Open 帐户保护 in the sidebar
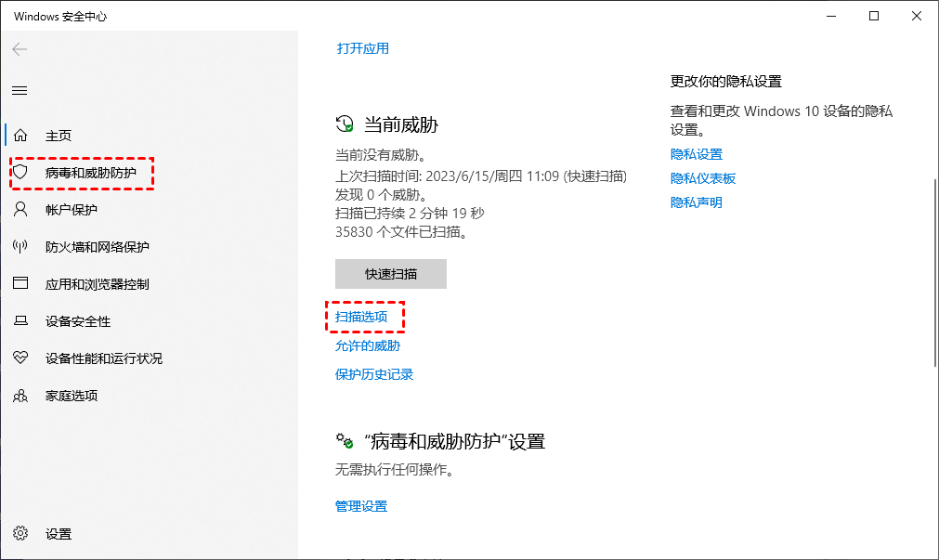The image size is (939, 560). pos(72,210)
